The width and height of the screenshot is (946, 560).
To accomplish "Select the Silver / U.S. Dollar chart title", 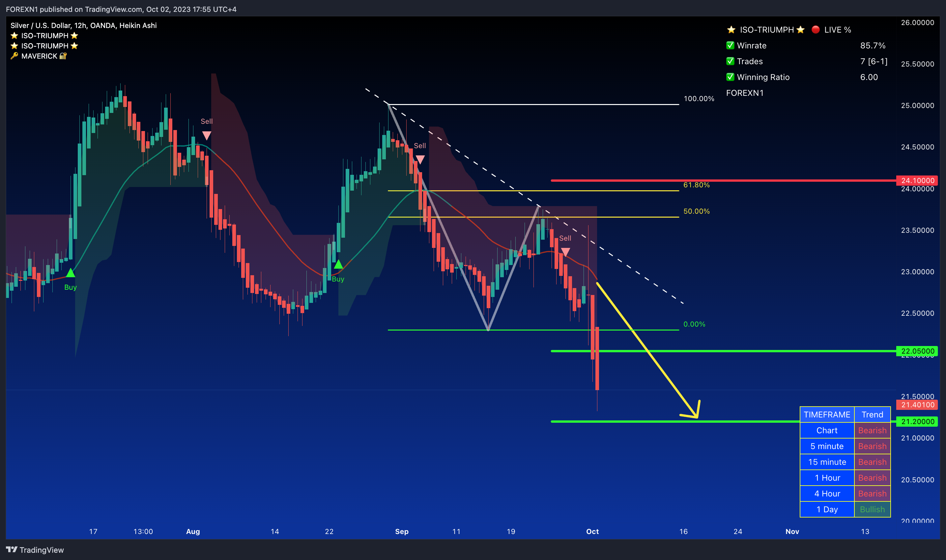I will 83,25.
